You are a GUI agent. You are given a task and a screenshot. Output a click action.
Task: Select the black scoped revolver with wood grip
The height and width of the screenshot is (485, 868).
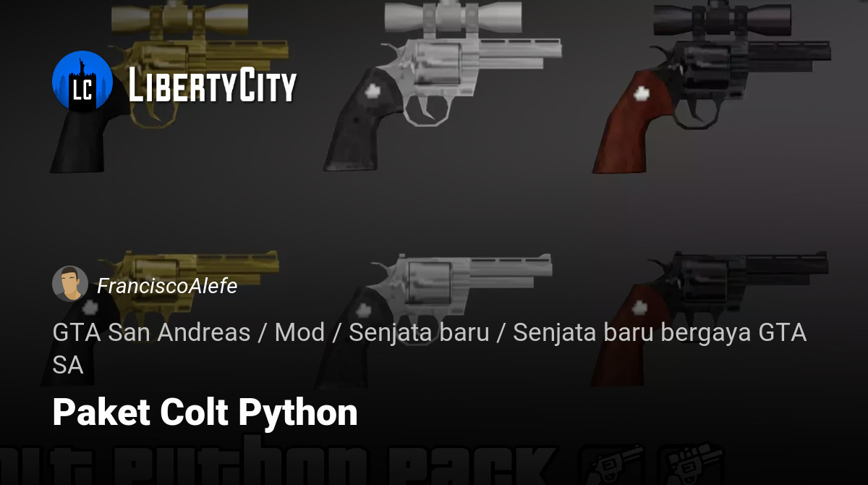[711, 85]
